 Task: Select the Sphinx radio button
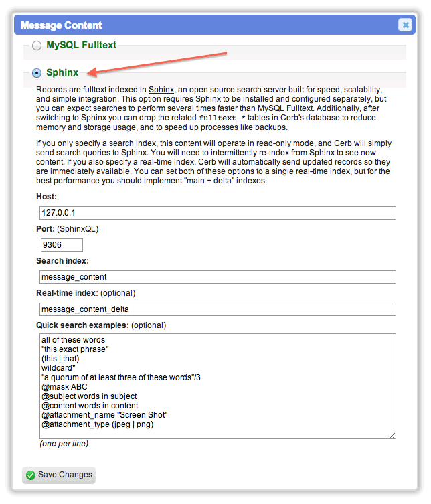click(x=37, y=73)
